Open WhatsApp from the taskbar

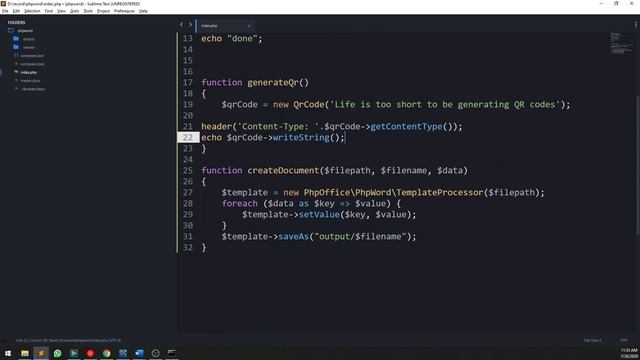click(58, 353)
